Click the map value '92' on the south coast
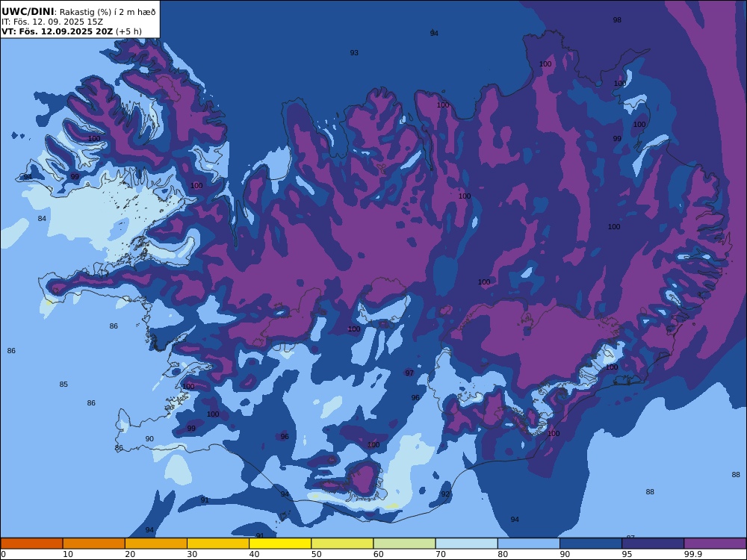 coord(445,494)
